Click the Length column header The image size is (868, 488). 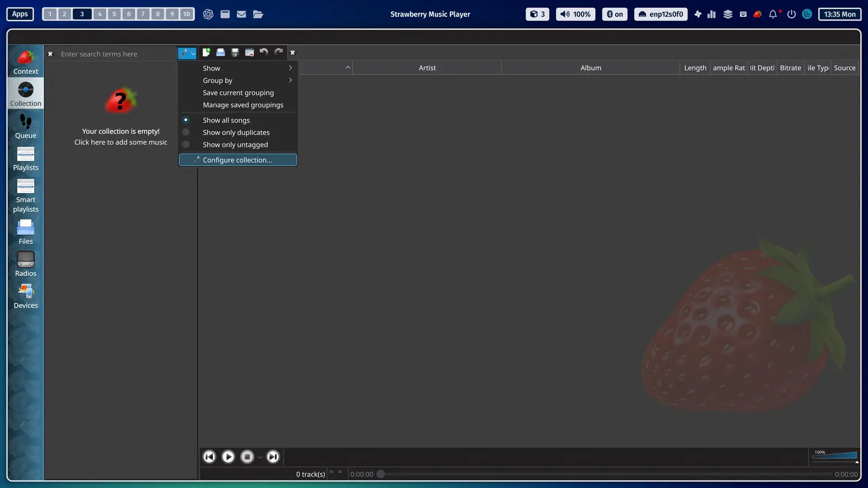[x=695, y=68]
